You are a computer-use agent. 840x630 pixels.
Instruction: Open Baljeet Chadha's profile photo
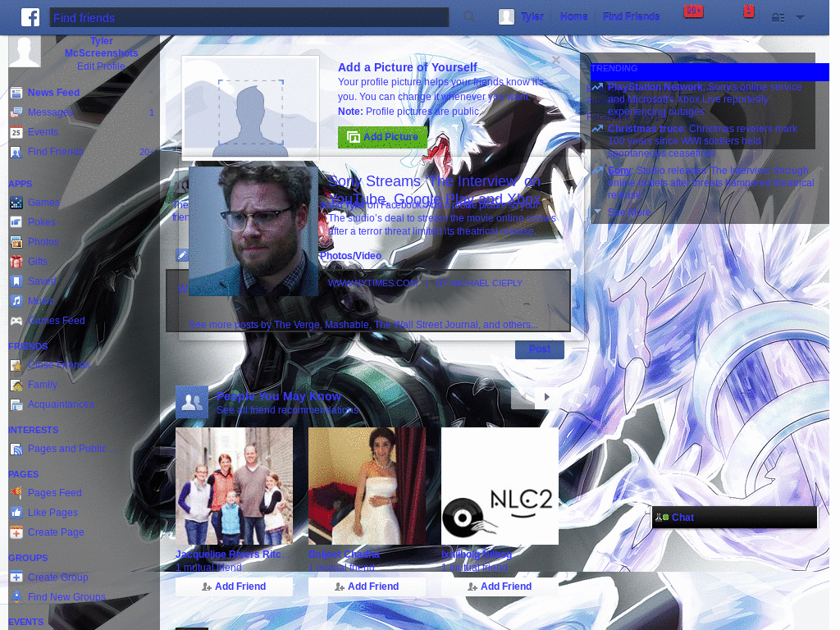click(367, 486)
